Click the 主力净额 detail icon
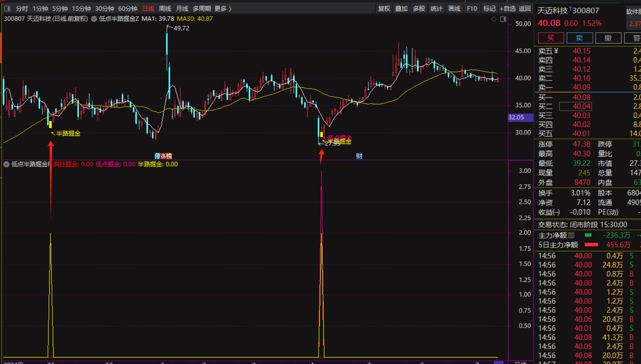 [x=571, y=235]
